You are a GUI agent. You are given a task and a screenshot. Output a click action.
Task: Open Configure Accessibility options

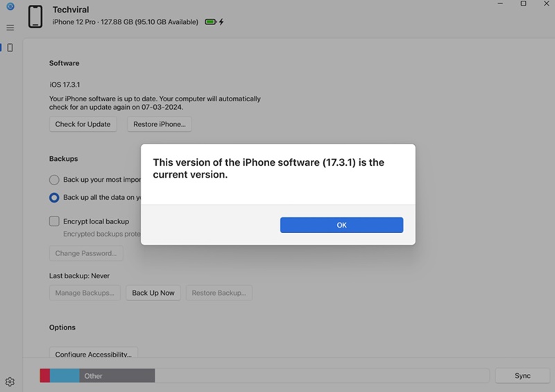pyautogui.click(x=93, y=354)
